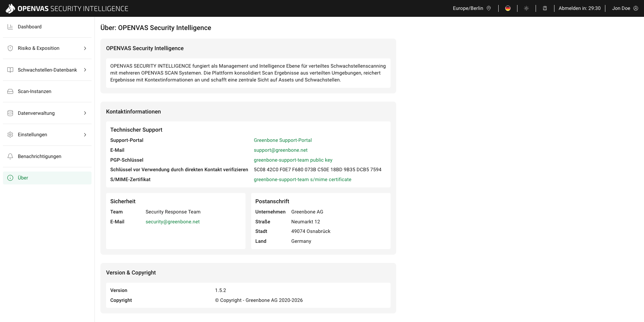The width and height of the screenshot is (644, 322).
Task: Click the Neumarkt 12 street value
Action: pos(306,222)
